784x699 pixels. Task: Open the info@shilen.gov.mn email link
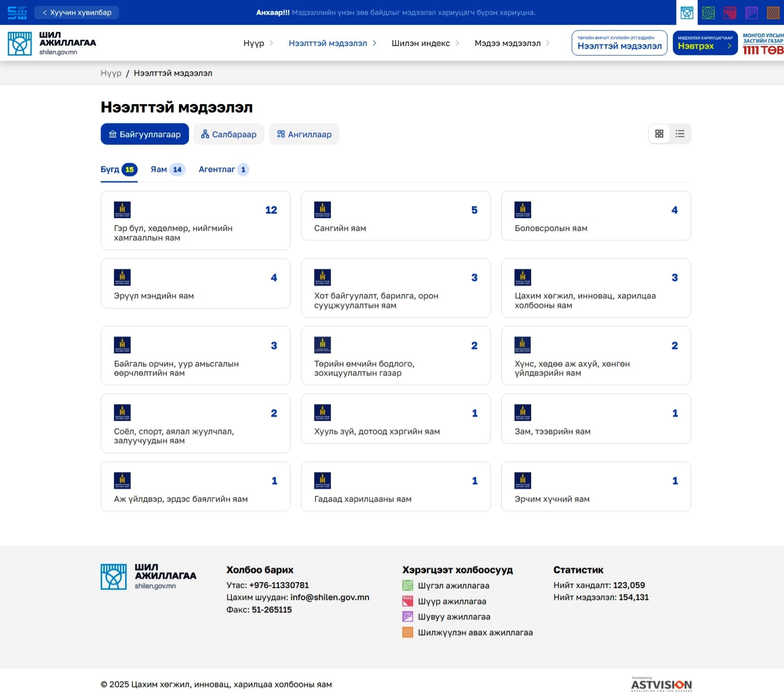click(330, 598)
